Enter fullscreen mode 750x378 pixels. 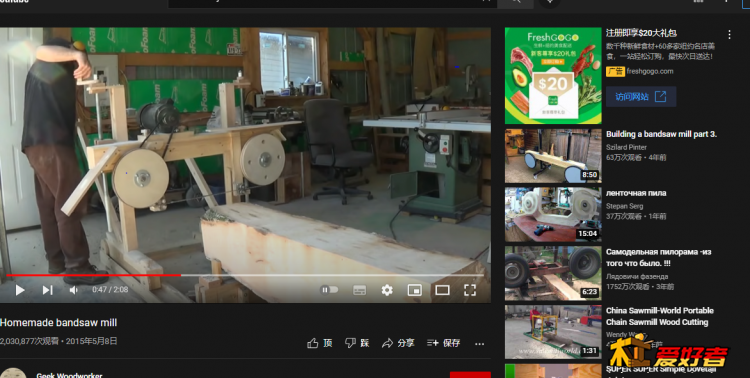(x=470, y=290)
